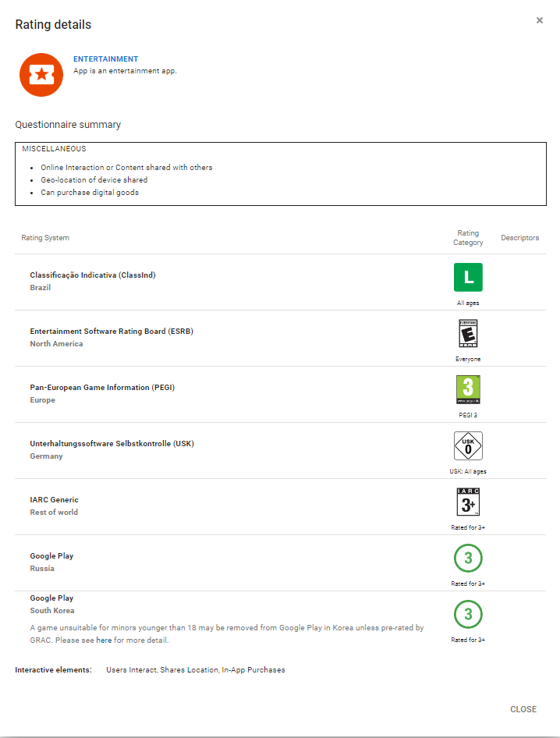
Task: Click the Rating System column header
Action: (x=45, y=238)
